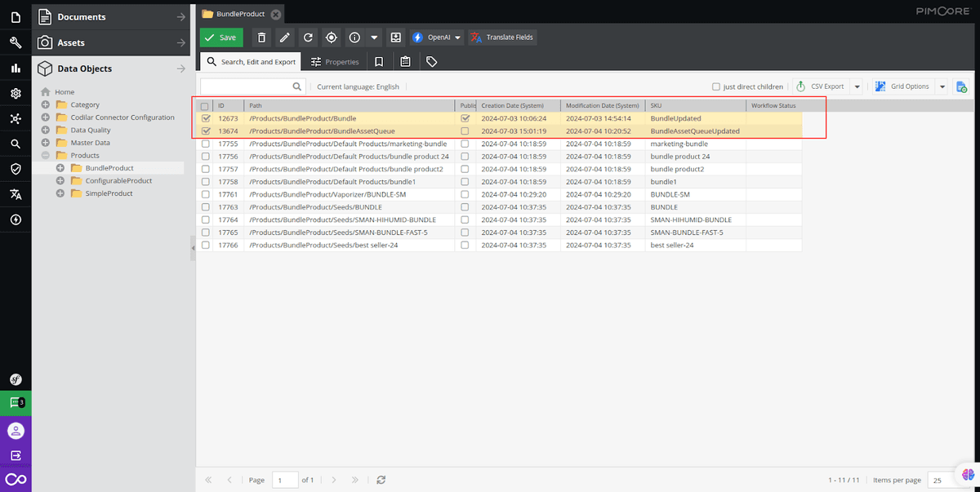The image size is (980, 492).
Task: Select the SimpleProduct folder in tree
Action: [x=109, y=193]
